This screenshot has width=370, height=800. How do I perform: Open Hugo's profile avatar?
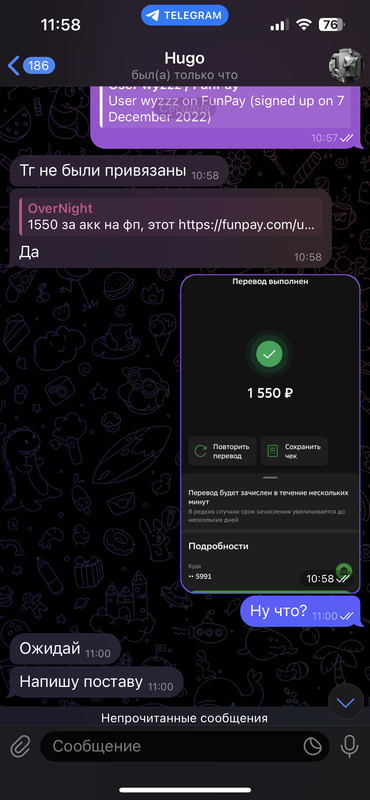pyautogui.click(x=345, y=66)
